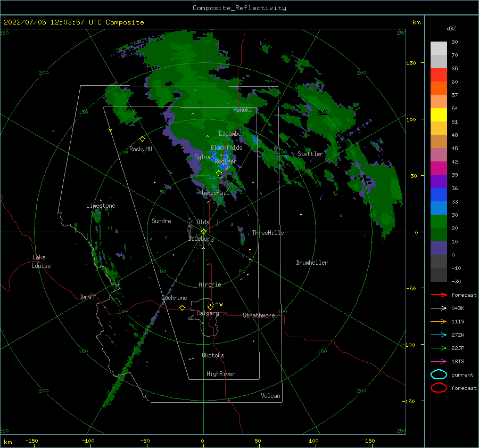This screenshot has width=479, height=448.
Task: Select the Airdrie label
Action: pyautogui.click(x=210, y=284)
